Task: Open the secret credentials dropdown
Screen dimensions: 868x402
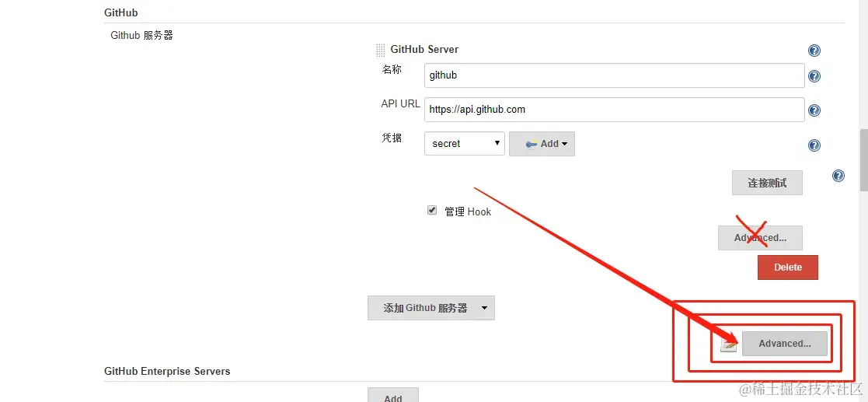Action: pos(465,143)
